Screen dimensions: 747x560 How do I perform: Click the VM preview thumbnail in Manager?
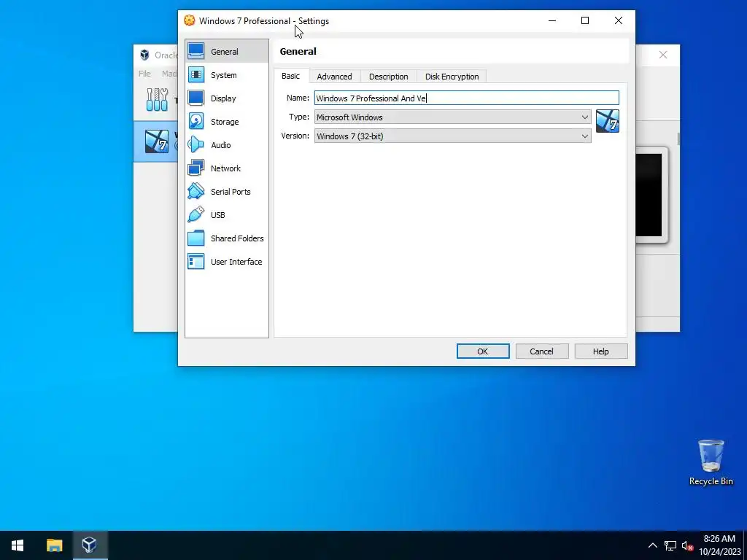(x=650, y=195)
